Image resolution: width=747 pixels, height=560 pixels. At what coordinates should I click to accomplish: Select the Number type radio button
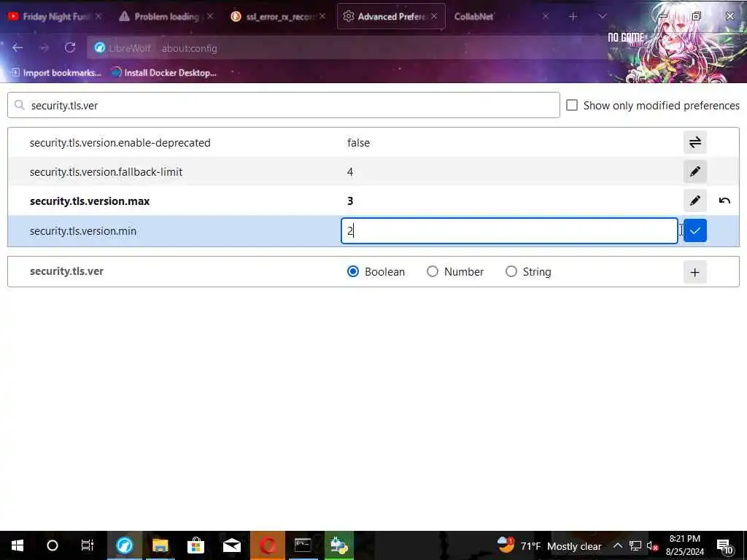coord(432,271)
